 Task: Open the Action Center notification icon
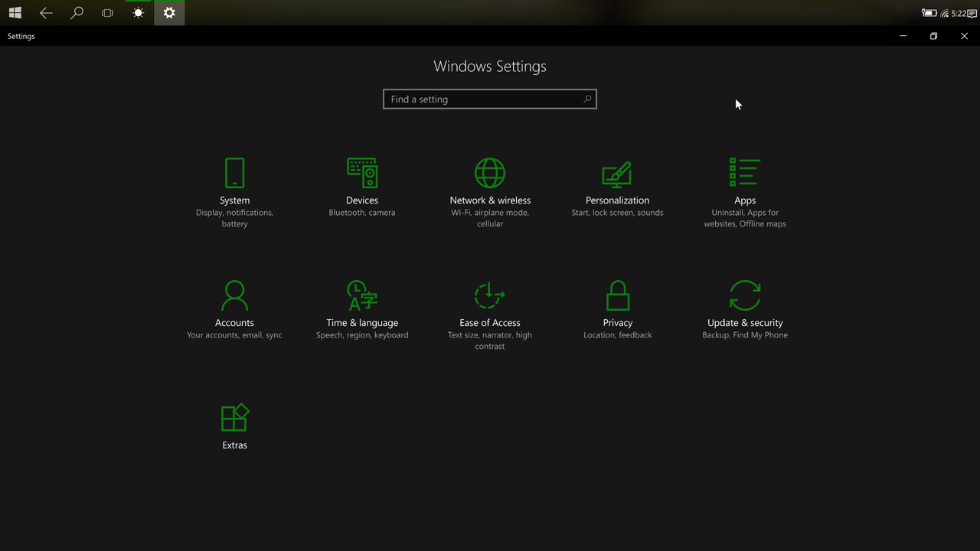coord(972,13)
